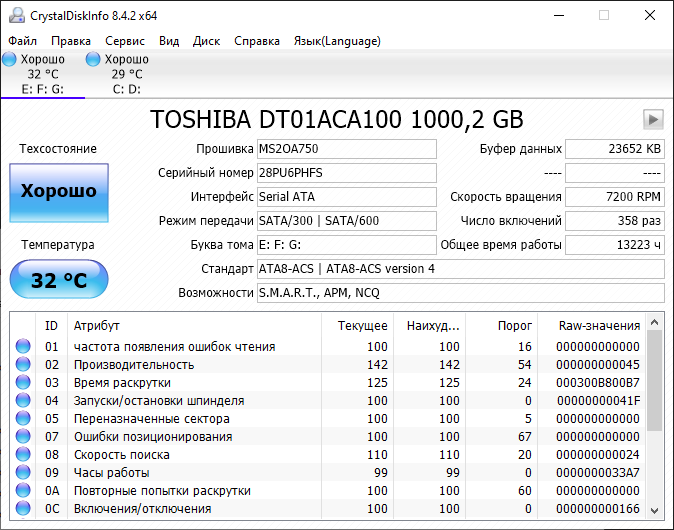Click status circle for attribute 03 Время раскрутки

23,383
